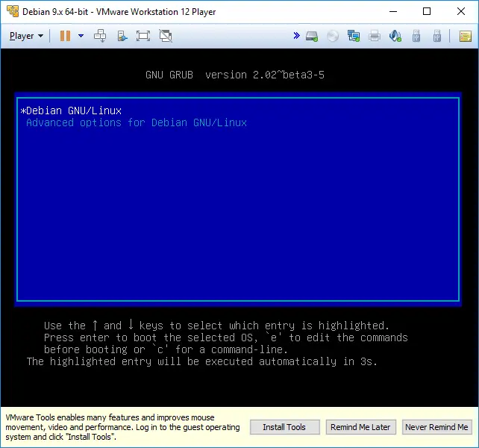Open the yellow message log note icon

pyautogui.click(x=466, y=37)
